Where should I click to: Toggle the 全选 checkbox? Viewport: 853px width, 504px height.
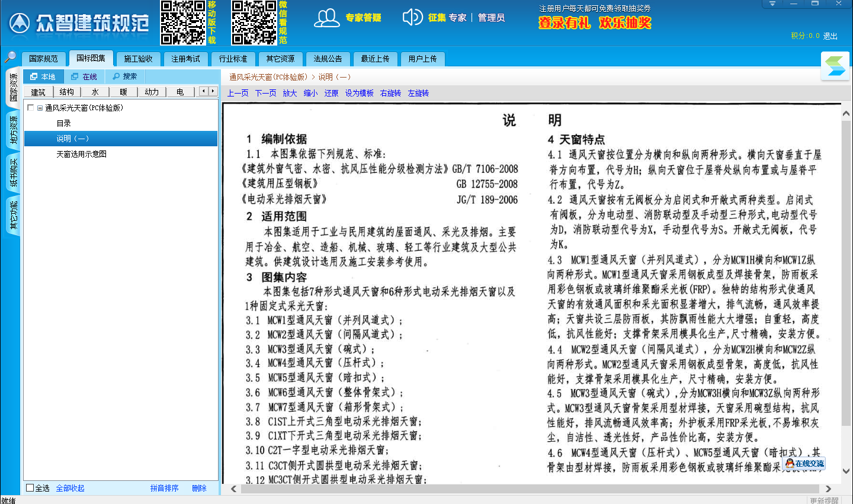(x=30, y=488)
